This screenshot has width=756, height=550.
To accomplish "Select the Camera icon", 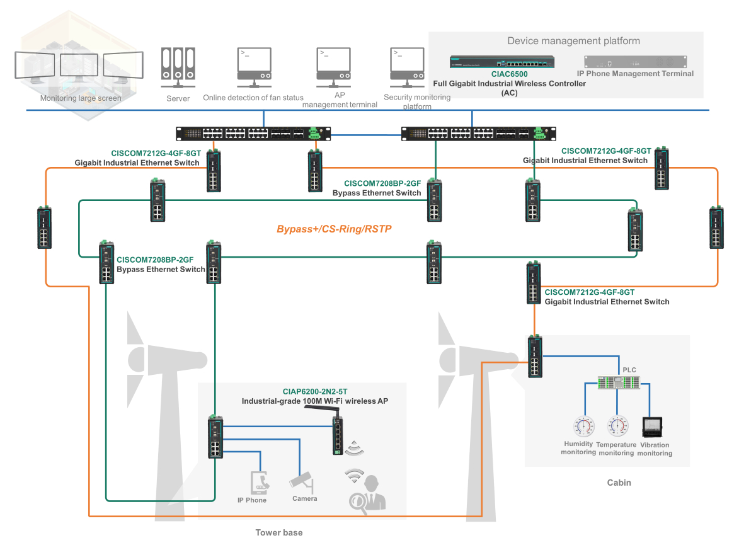I will tap(302, 481).
